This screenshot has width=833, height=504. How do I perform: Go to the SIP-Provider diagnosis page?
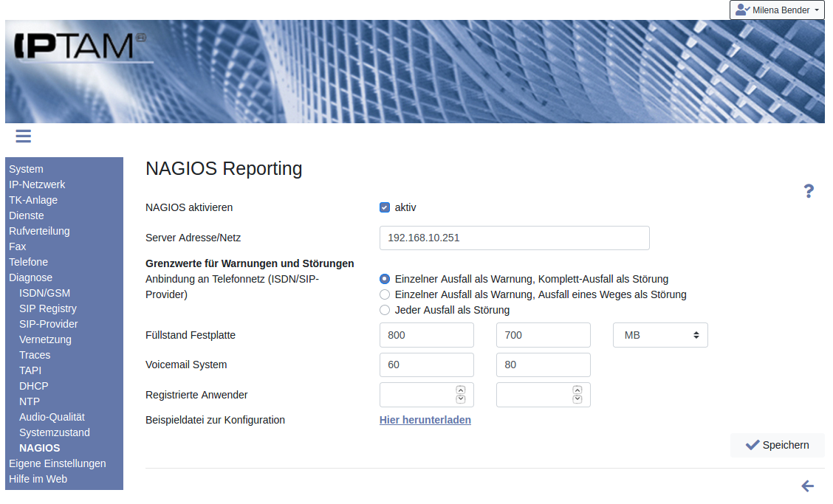[49, 324]
